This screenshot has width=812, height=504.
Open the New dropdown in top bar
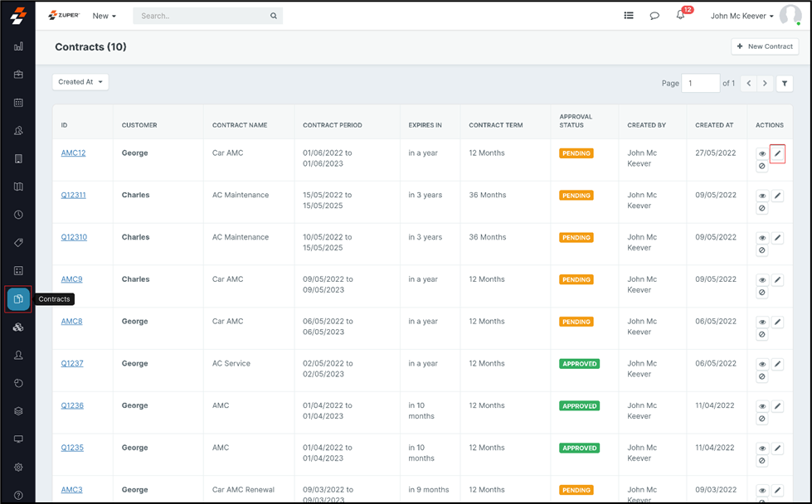tap(104, 16)
